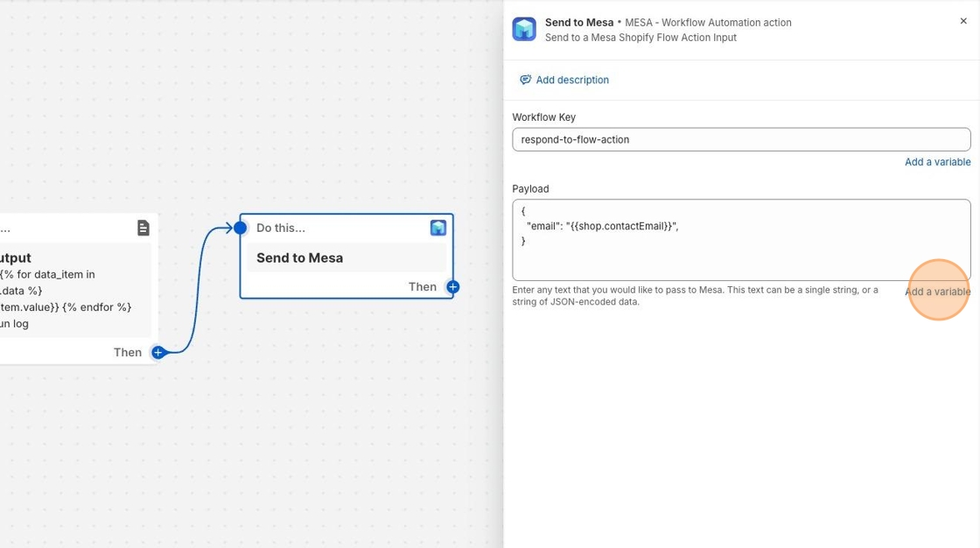Click the document icon on the left node
The image size is (980, 548).
[143, 228]
